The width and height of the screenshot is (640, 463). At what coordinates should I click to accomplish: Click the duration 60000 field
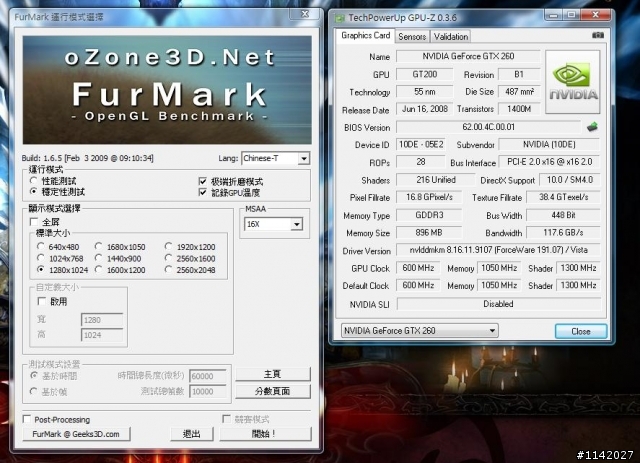point(208,376)
